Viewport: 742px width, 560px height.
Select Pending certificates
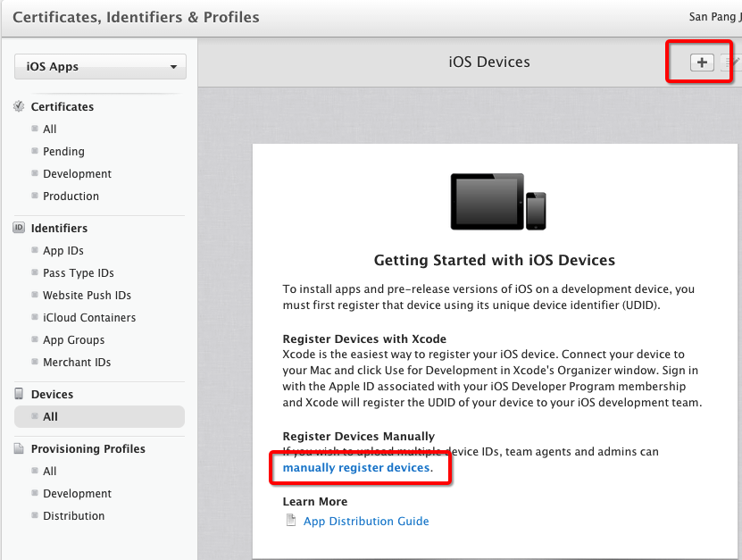click(63, 151)
